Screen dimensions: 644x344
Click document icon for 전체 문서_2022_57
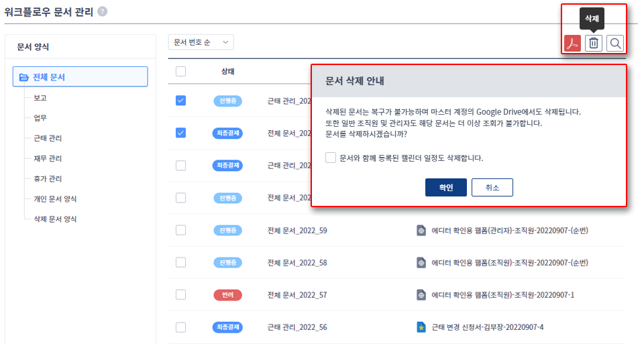421,295
